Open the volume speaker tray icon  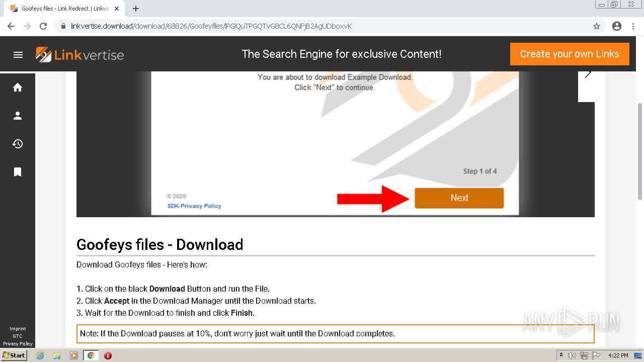point(572,355)
